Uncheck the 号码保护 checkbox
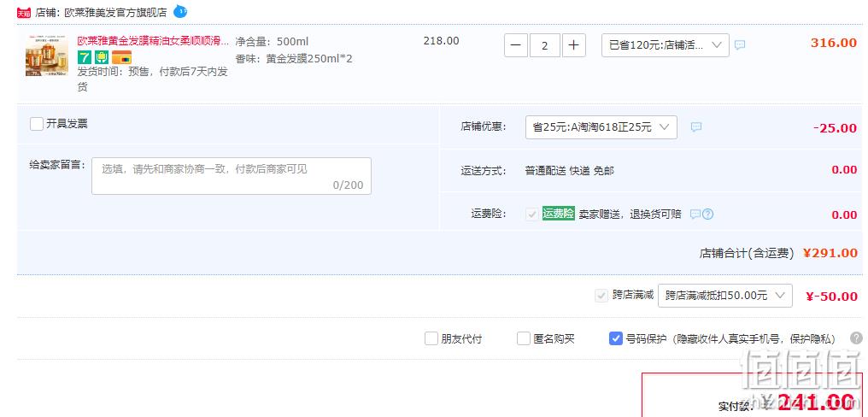 pos(616,338)
